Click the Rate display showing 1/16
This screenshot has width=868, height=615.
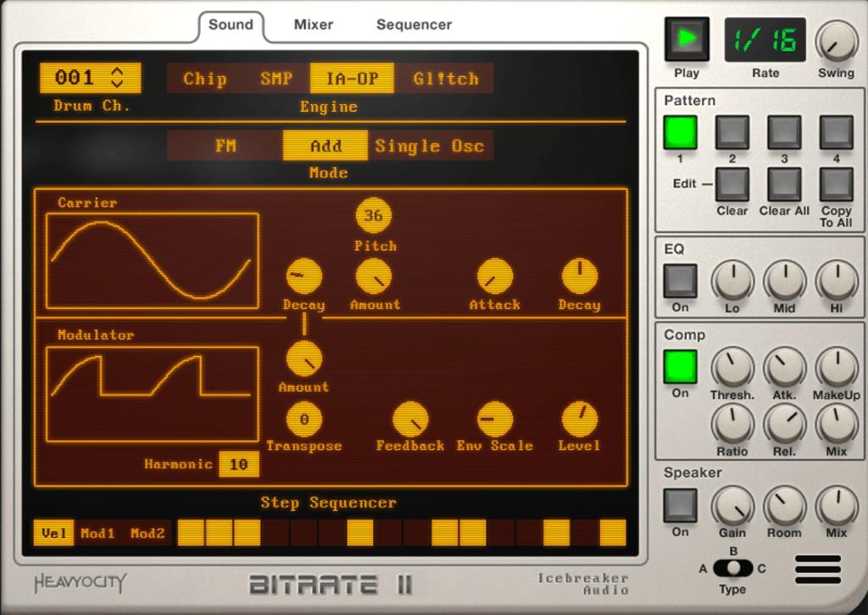(x=764, y=37)
